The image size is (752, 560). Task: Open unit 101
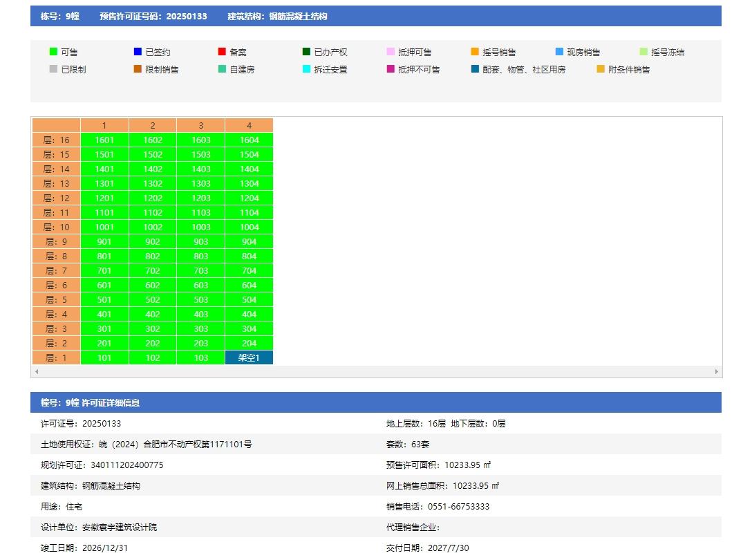104,357
